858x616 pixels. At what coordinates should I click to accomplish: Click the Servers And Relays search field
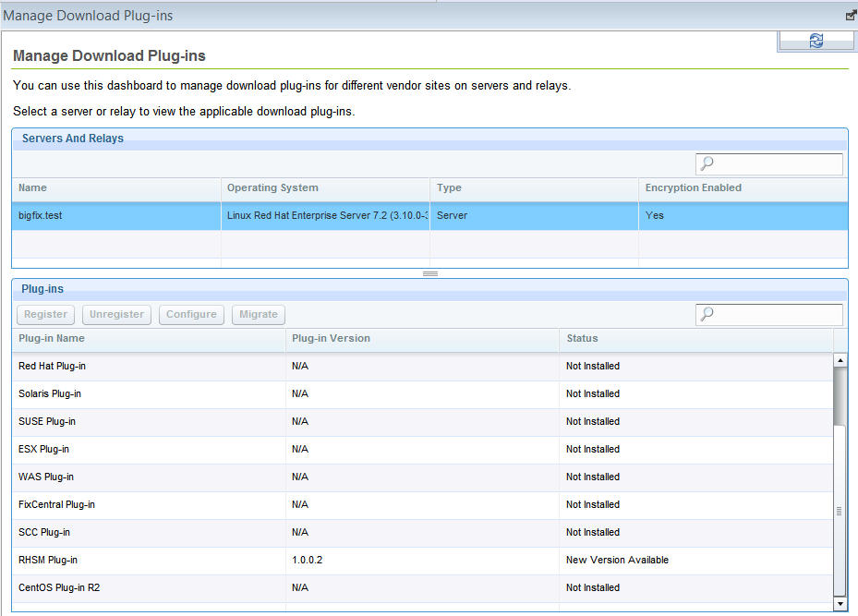(x=776, y=163)
